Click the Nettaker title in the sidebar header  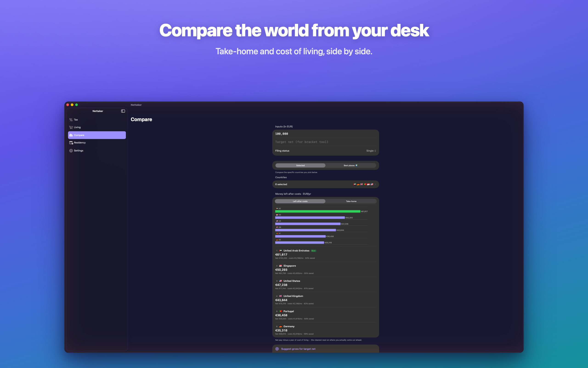98,111
